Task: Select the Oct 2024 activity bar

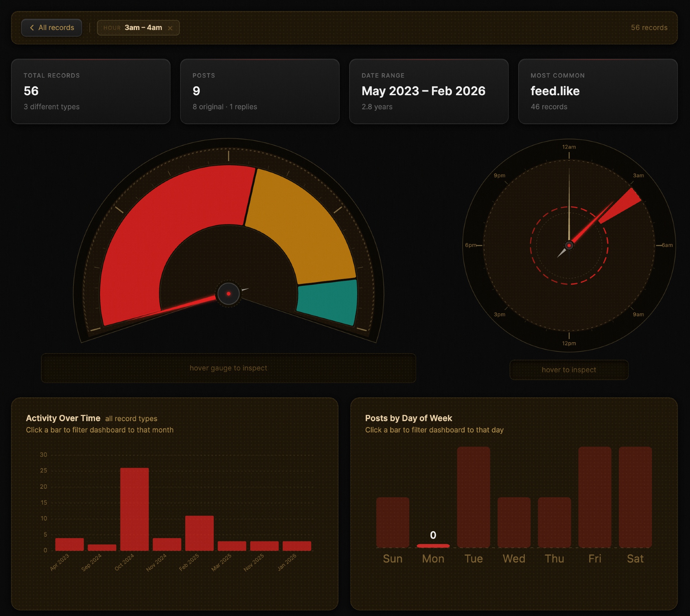Action: click(135, 509)
